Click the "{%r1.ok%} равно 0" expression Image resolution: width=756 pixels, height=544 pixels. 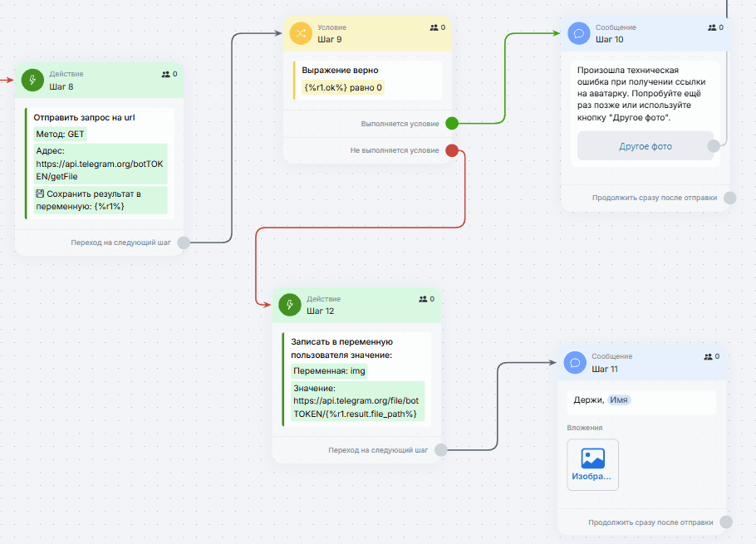click(x=343, y=87)
